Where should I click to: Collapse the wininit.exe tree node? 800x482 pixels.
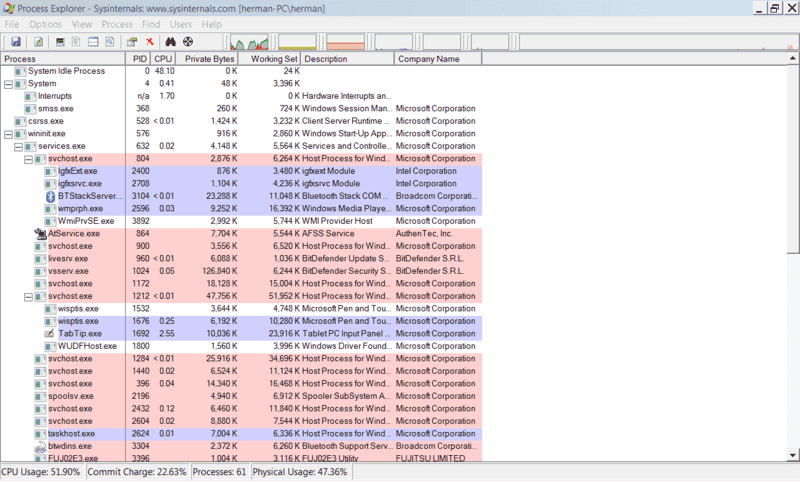(8, 133)
